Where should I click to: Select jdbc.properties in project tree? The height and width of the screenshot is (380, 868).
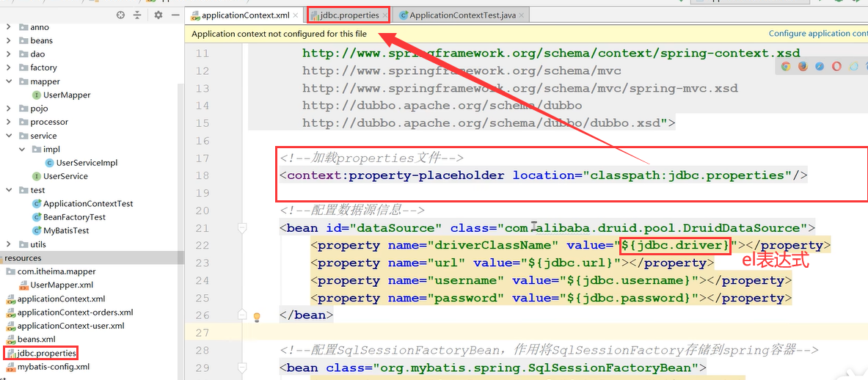click(42, 353)
